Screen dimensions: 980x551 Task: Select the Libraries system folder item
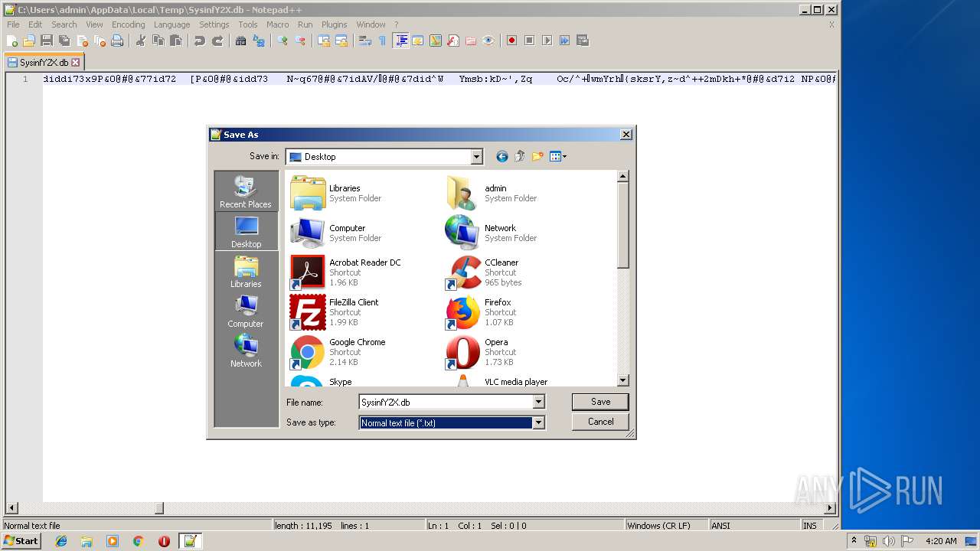[335, 193]
